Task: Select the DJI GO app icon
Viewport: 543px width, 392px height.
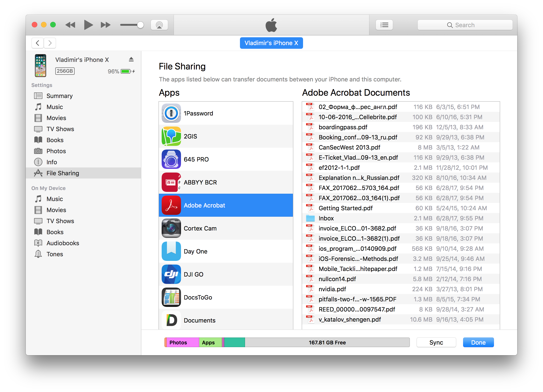Action: (171, 274)
